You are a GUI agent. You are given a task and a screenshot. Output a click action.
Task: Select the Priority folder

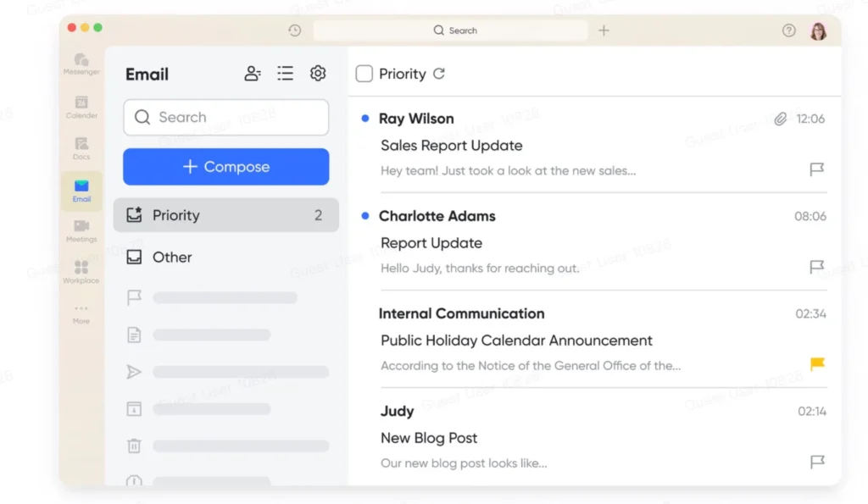[x=225, y=215]
